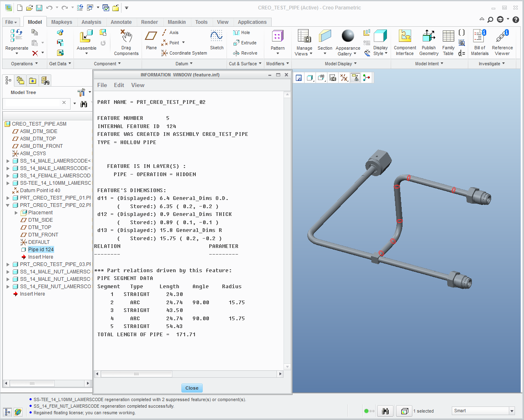
Task: Toggle the model tree display icon in navigator
Action: point(8,80)
